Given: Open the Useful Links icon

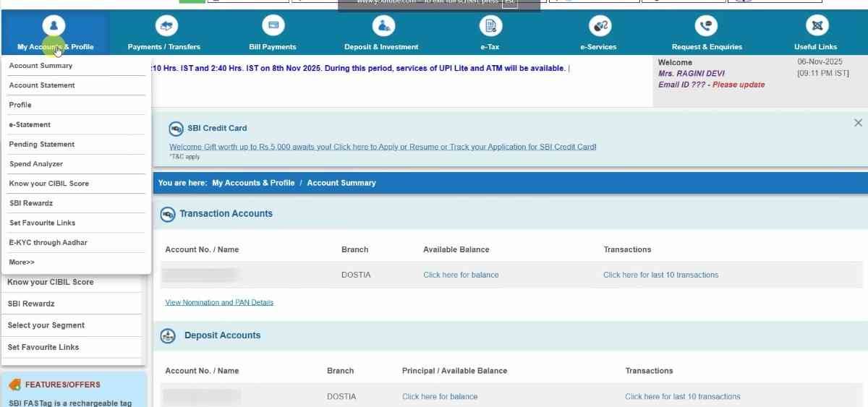Looking at the screenshot, I should [x=815, y=26].
